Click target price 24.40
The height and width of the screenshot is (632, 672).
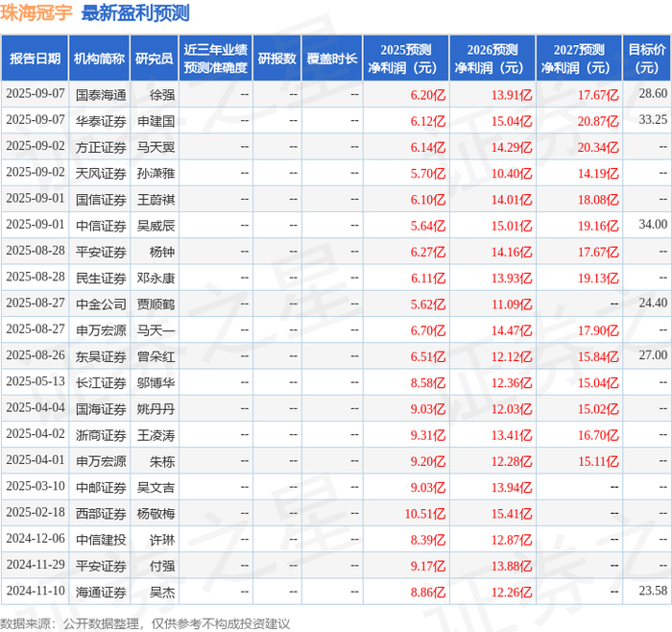pos(653,303)
